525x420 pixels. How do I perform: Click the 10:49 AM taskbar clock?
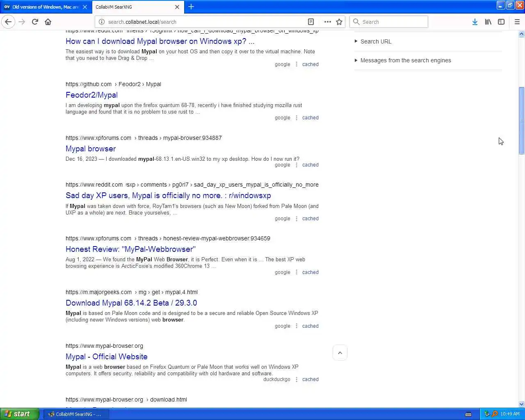pos(510,414)
